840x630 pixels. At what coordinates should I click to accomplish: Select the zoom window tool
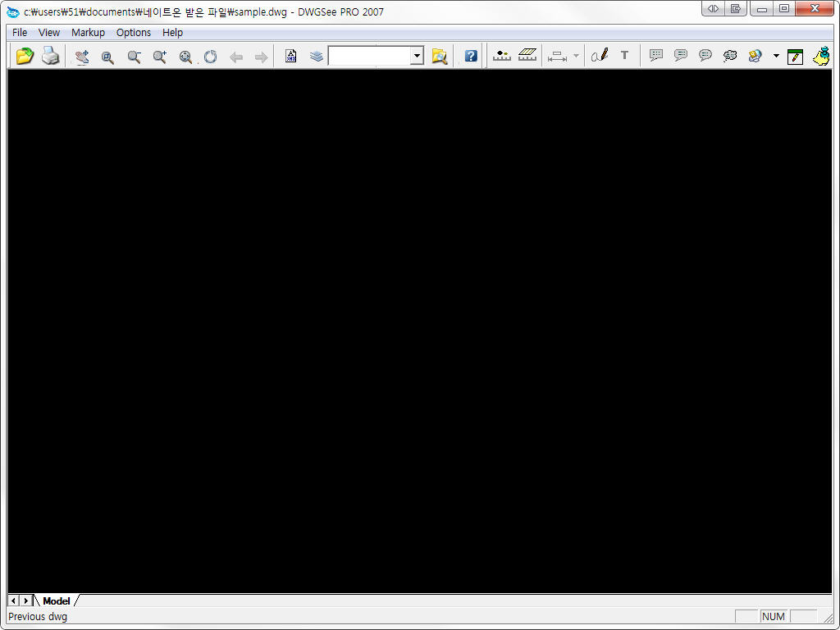107,57
